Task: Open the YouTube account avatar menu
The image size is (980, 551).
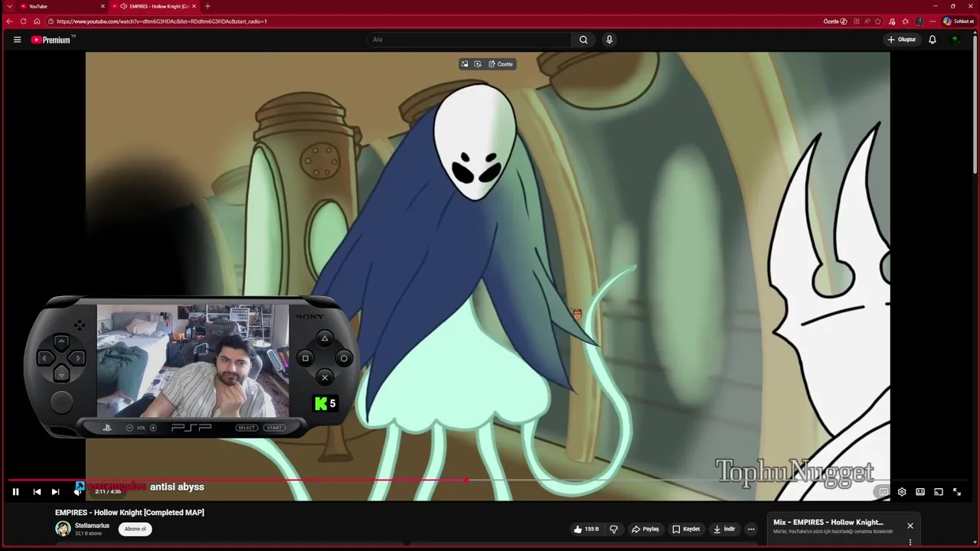Action: pyautogui.click(x=955, y=40)
